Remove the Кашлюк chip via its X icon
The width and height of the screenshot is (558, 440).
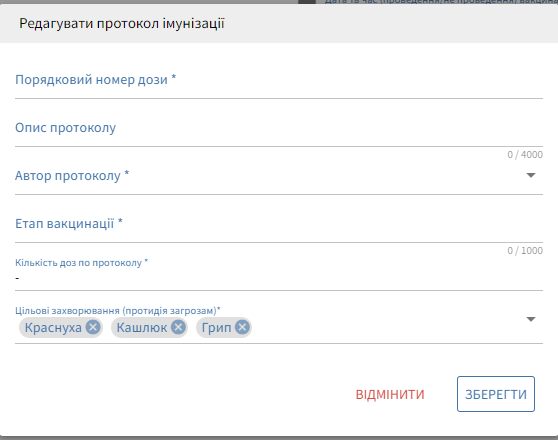coord(178,327)
